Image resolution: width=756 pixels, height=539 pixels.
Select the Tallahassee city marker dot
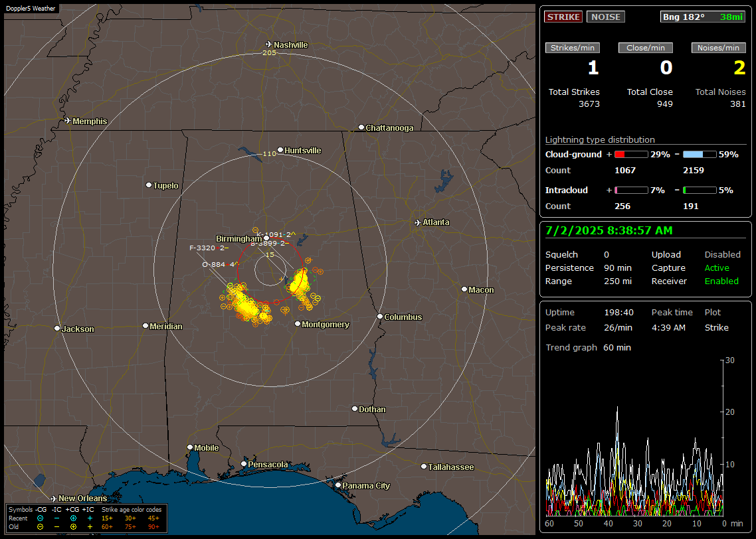[424, 466]
